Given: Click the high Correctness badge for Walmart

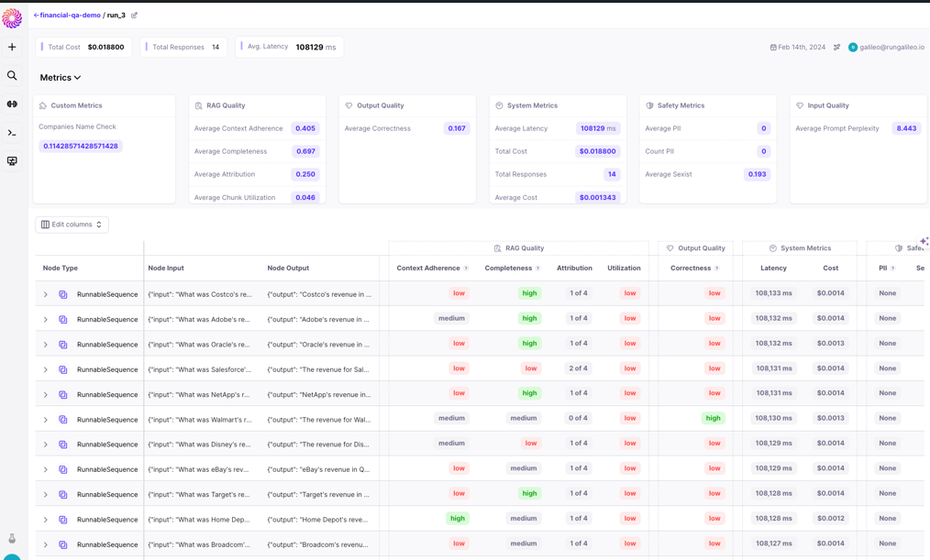Looking at the screenshot, I should (x=713, y=418).
